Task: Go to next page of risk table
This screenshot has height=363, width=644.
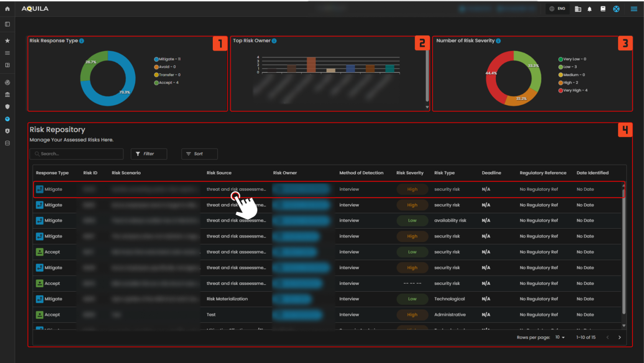Action: pyautogui.click(x=619, y=337)
